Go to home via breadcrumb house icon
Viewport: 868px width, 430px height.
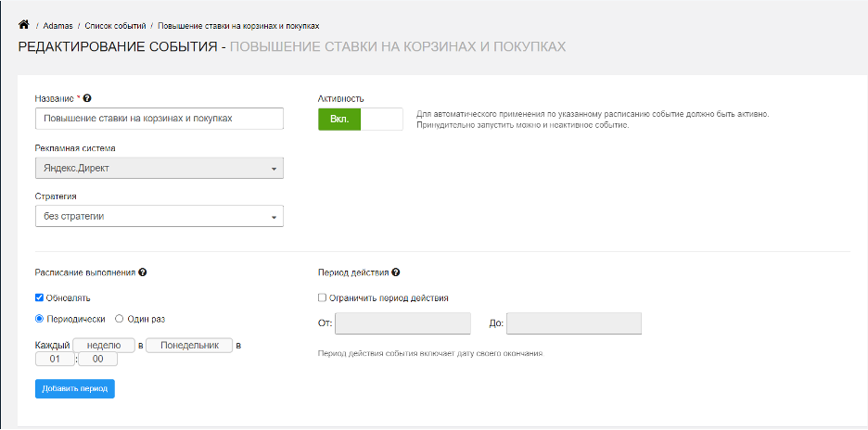pos(23,25)
